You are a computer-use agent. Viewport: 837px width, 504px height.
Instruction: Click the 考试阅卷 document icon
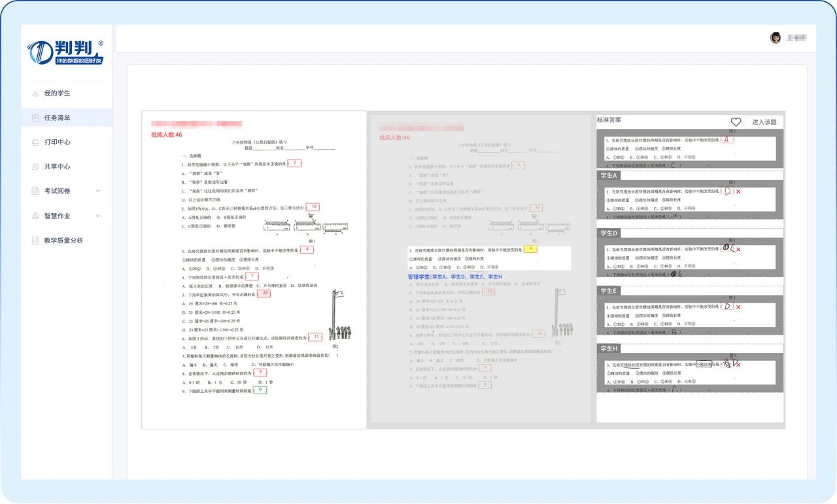35,191
